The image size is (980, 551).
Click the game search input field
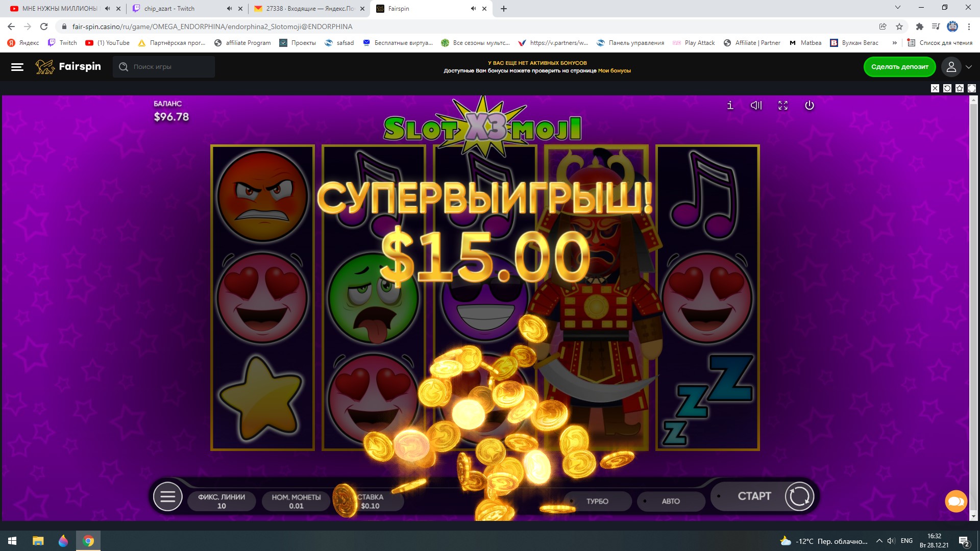pyautogui.click(x=164, y=67)
